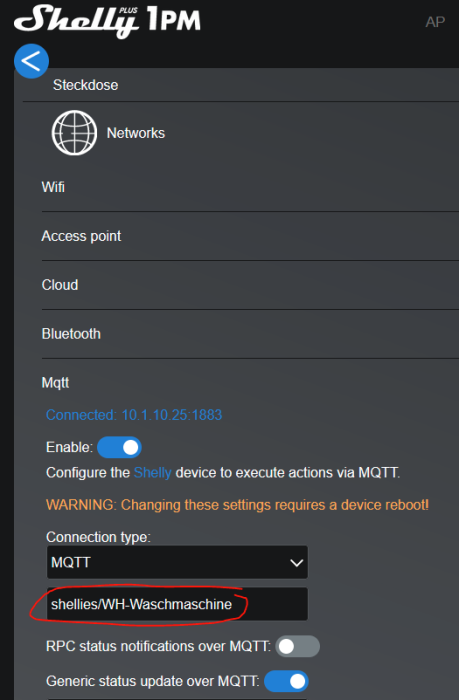Click the Connected 10.1.10.25:1883 status text
The width and height of the screenshot is (459, 700).
tap(134, 415)
